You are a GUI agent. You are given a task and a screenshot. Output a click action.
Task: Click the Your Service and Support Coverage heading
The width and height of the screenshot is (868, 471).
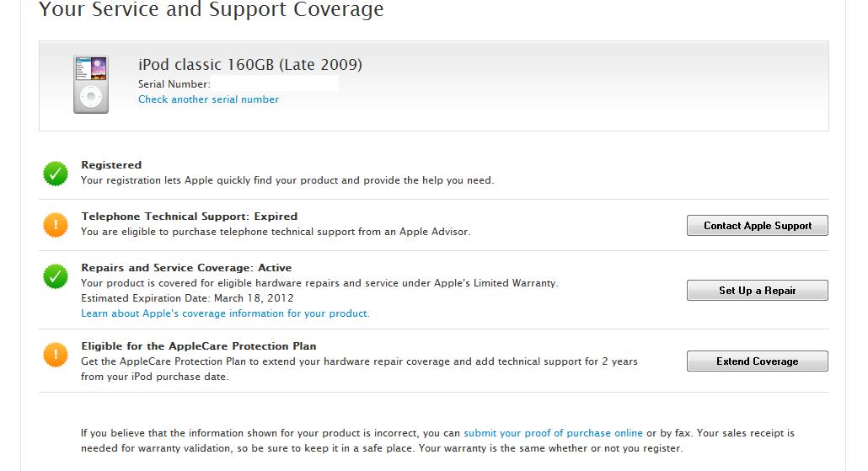coord(212,10)
